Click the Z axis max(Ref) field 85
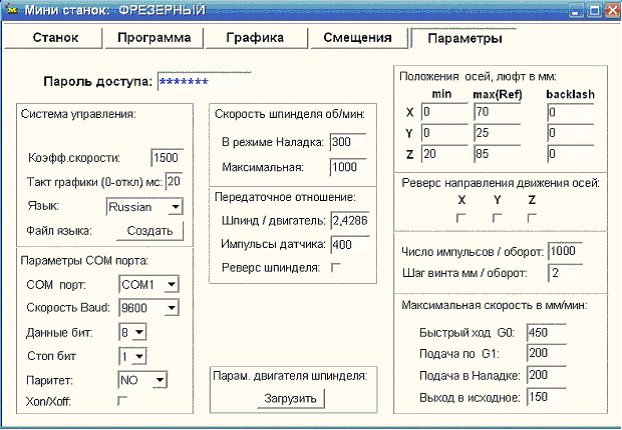622x430 pixels. [497, 154]
